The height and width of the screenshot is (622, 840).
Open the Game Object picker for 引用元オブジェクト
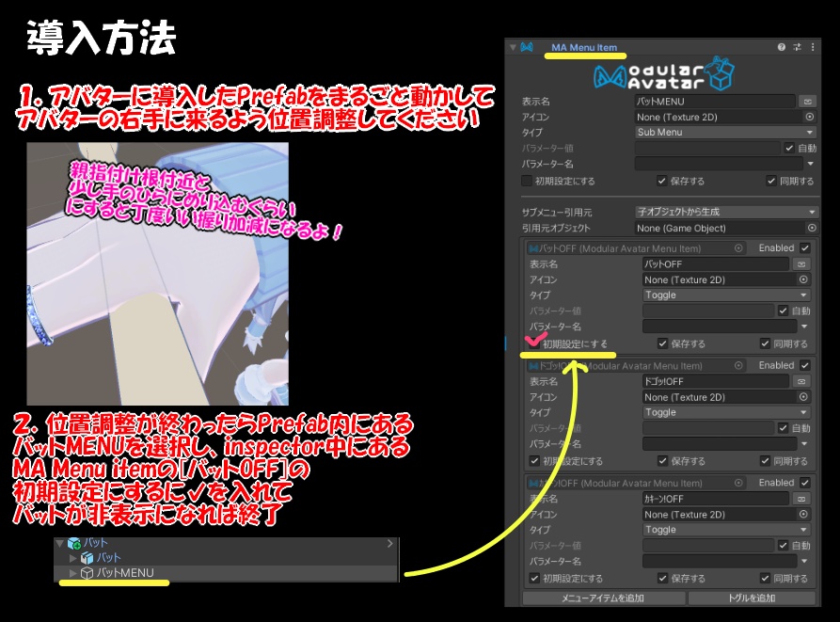(812, 227)
